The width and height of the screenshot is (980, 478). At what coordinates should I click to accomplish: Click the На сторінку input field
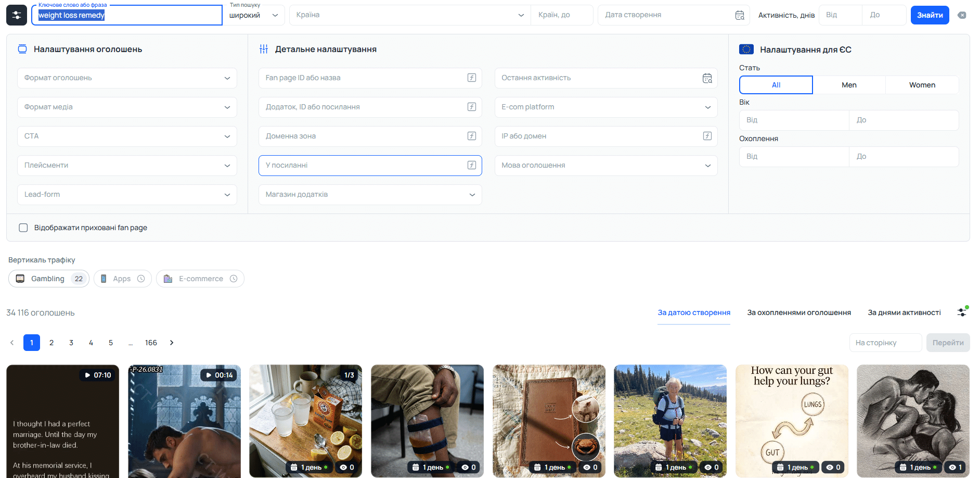885,343
